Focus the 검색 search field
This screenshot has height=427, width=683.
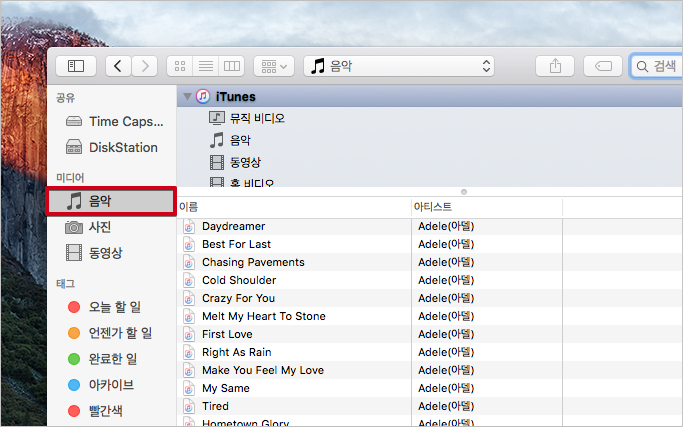[657, 66]
